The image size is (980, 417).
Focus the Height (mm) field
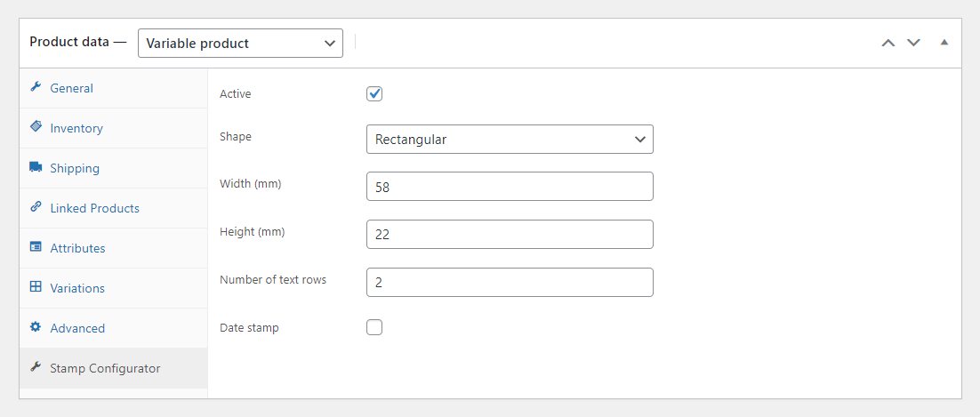(510, 235)
